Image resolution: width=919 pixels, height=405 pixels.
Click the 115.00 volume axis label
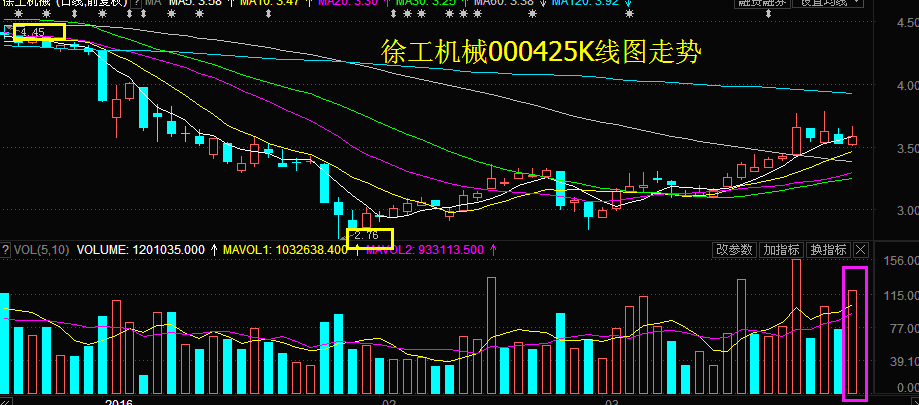pyautogui.click(x=900, y=297)
